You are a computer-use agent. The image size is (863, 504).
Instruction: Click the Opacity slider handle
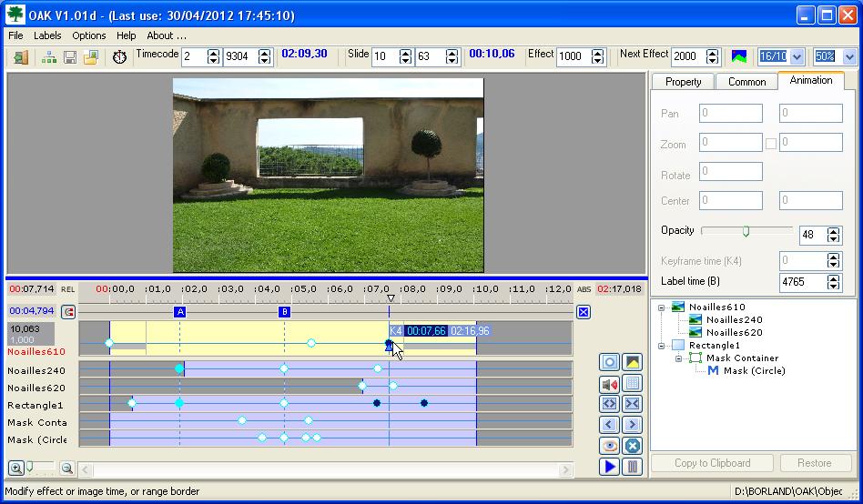(x=746, y=231)
